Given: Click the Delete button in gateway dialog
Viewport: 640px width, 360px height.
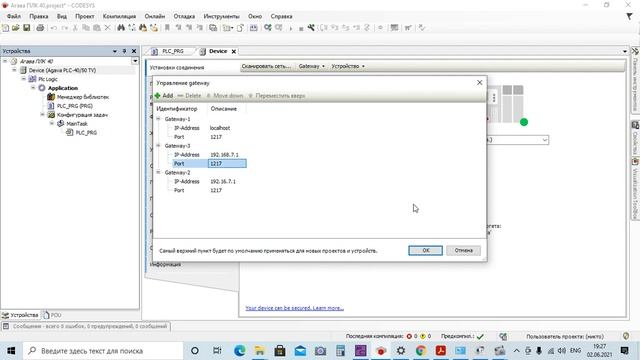Looking at the screenshot, I should click(x=190, y=96).
